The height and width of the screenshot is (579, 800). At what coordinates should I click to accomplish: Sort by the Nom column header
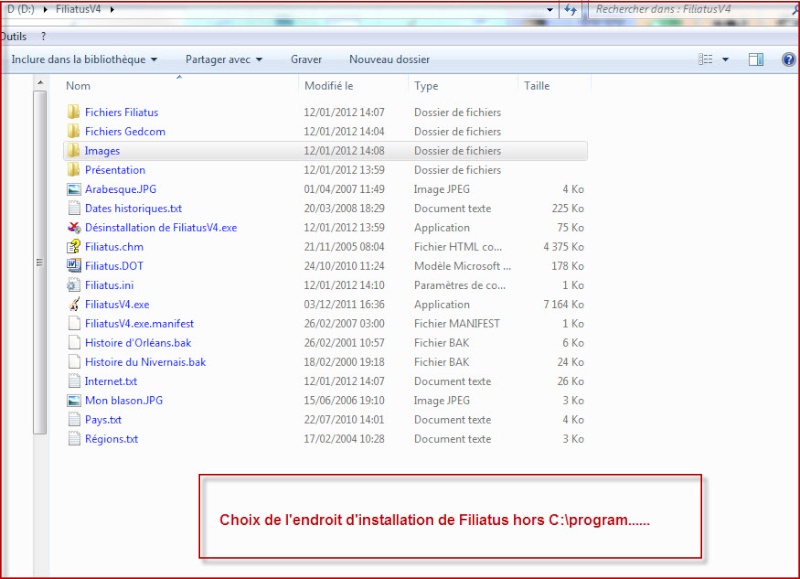coord(78,86)
